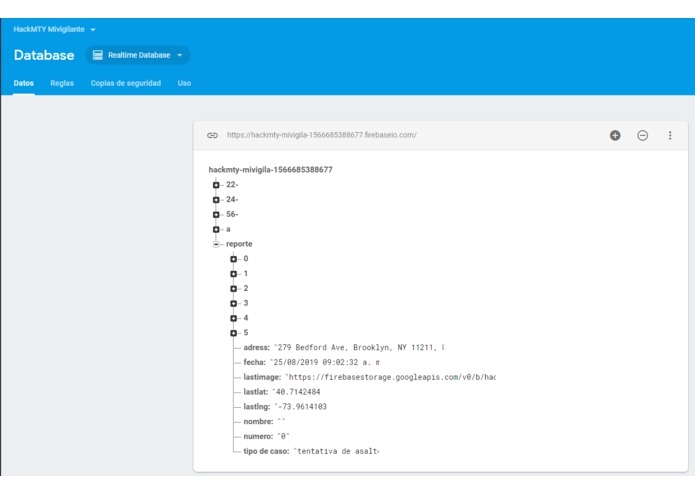Viewport: 695px width, 494px height.
Task: Add a child node with plus icon
Action: (615, 135)
